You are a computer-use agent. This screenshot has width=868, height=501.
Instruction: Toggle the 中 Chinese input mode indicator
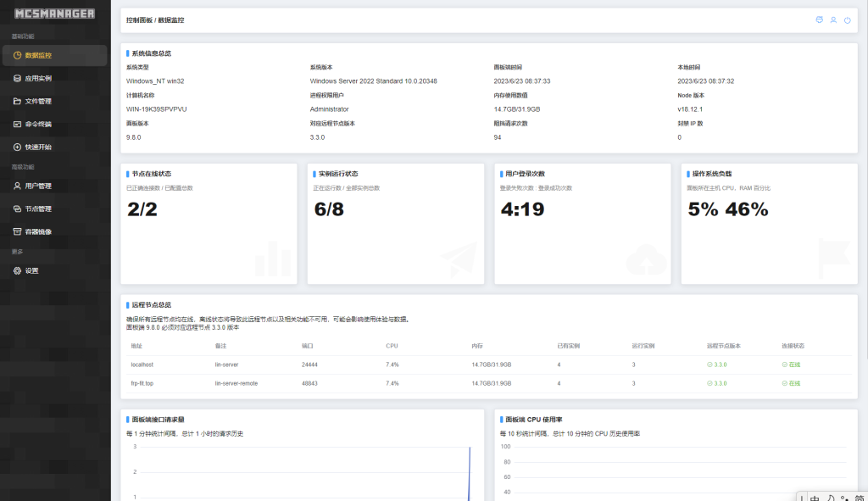815,498
